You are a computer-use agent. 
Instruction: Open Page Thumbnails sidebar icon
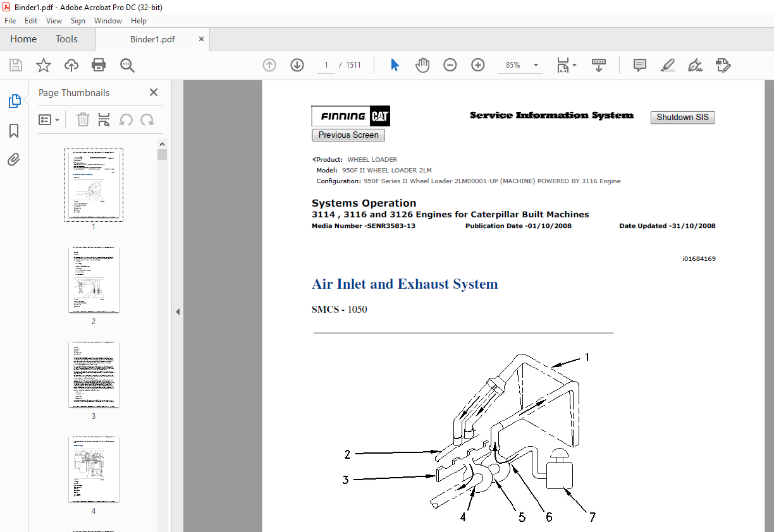point(14,101)
